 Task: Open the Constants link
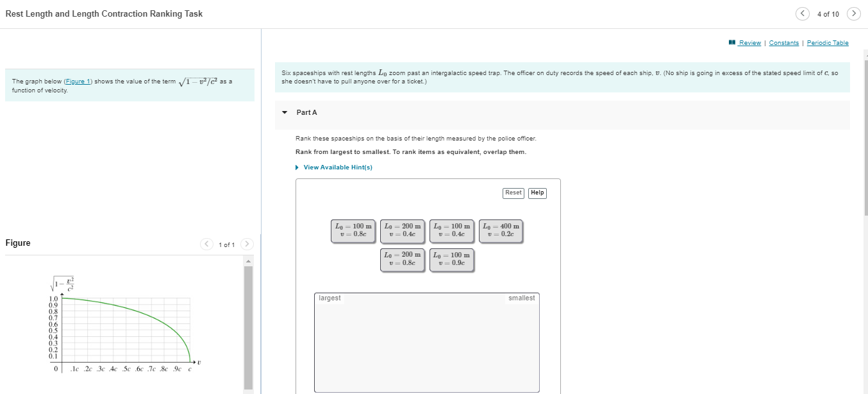coord(783,43)
